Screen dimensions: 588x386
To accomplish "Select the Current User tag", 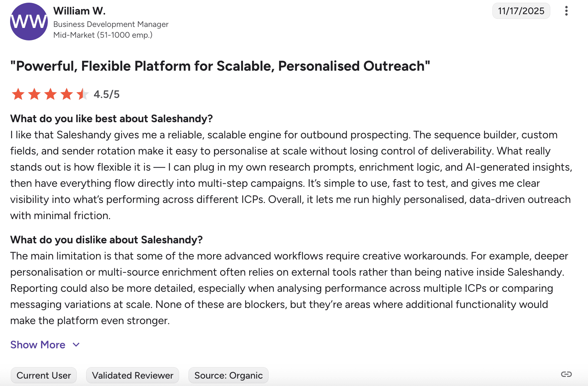I will pos(44,375).
